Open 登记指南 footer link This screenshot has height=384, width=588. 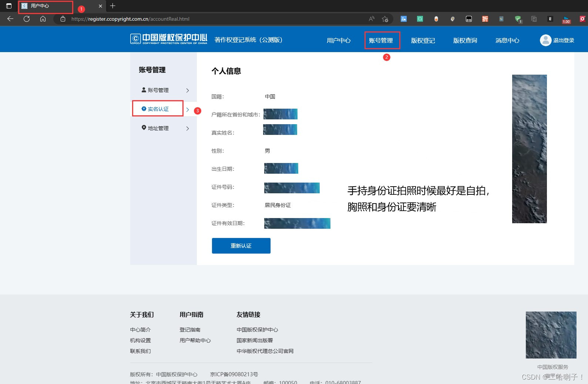point(190,330)
